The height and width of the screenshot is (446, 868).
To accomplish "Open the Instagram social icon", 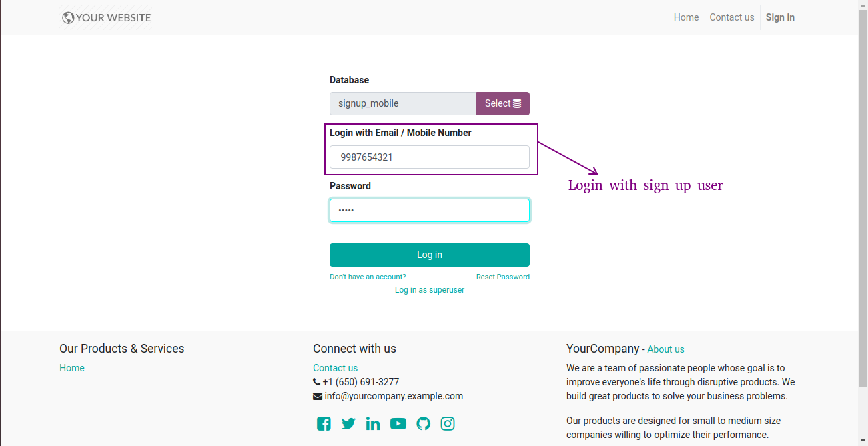I will point(448,423).
